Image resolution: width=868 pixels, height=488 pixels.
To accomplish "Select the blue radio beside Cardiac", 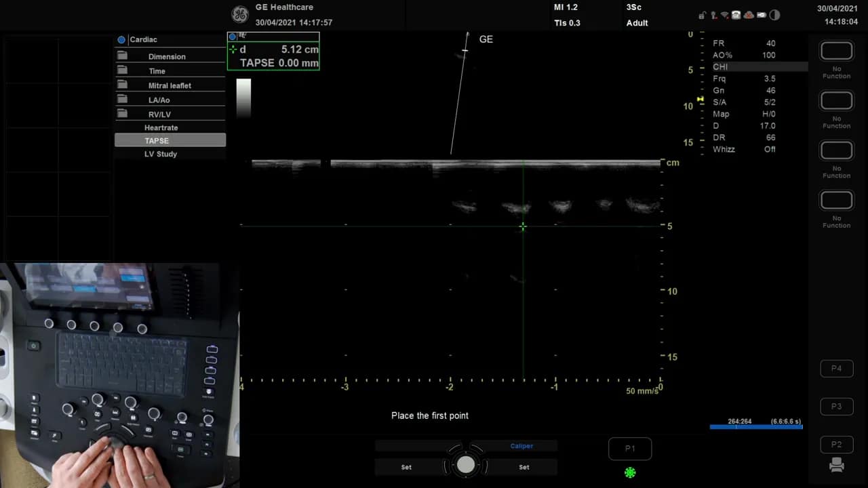I will point(121,39).
